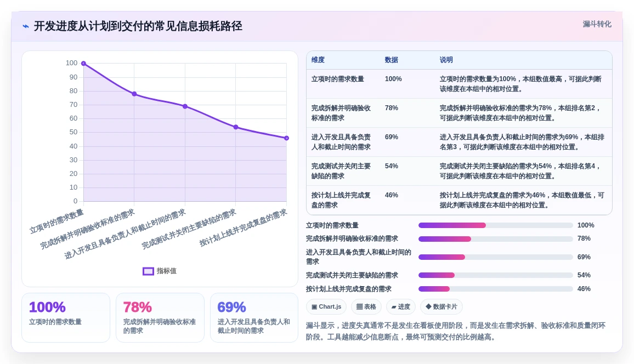This screenshot has width=634, height=364.
Task: Click the 54% value in table
Action: (392, 167)
